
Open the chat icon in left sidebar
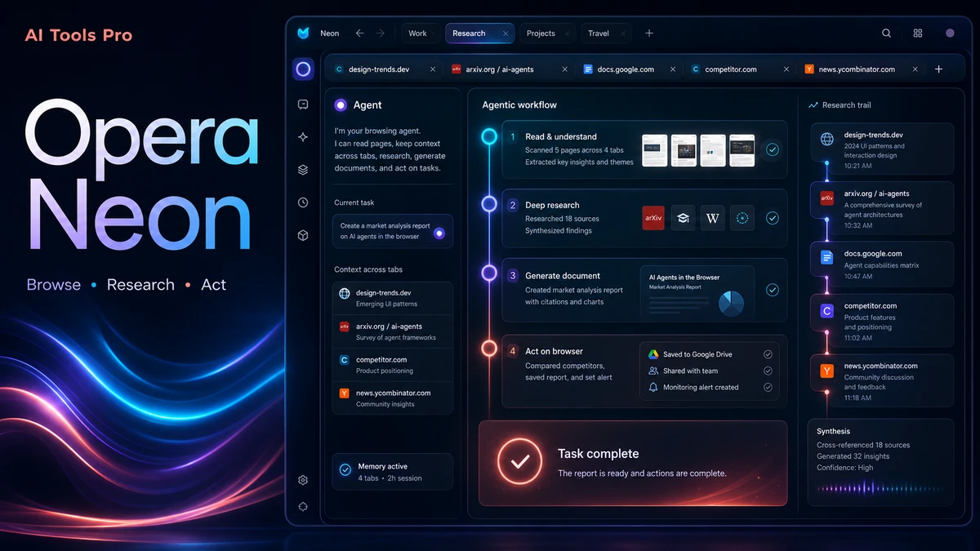click(x=303, y=104)
